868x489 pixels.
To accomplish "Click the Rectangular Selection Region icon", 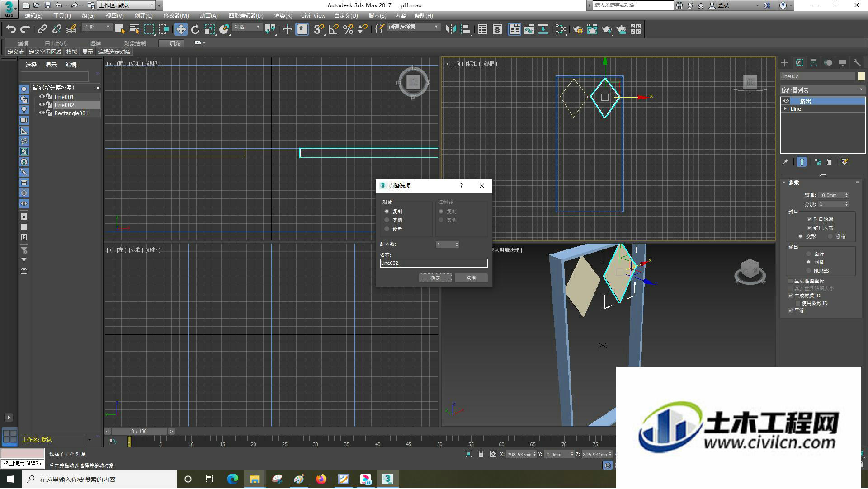I will pyautogui.click(x=149, y=29).
